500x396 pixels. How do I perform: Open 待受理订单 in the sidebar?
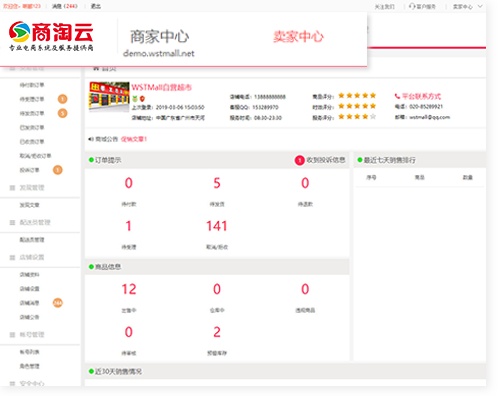(32, 99)
